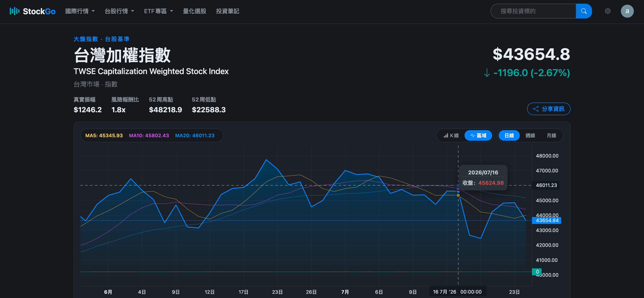Click the 大盤指數 breadcrumb link
644x298 pixels.
coord(86,39)
